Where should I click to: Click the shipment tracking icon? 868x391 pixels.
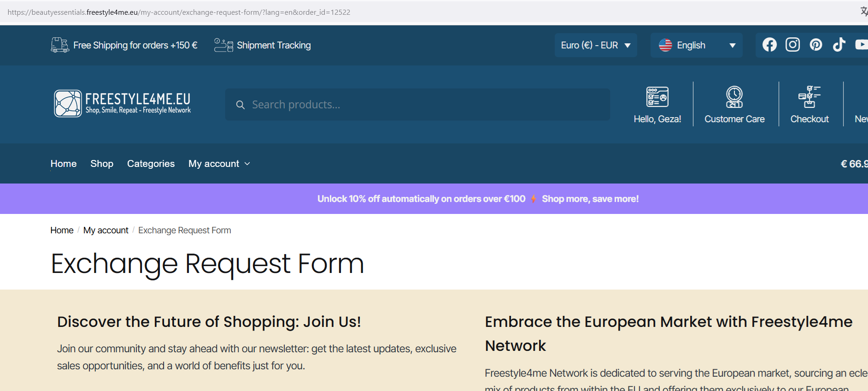(x=223, y=45)
